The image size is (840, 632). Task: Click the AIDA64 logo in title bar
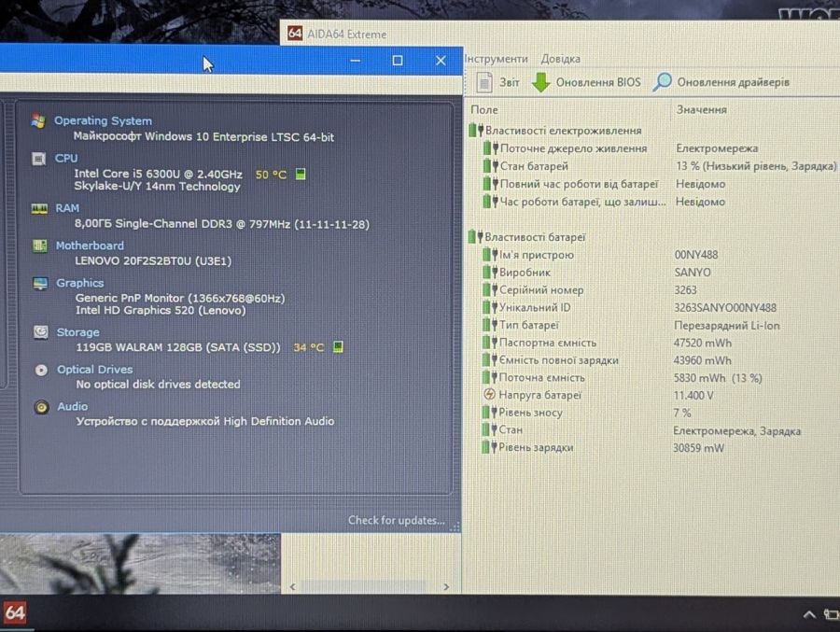[x=295, y=34]
